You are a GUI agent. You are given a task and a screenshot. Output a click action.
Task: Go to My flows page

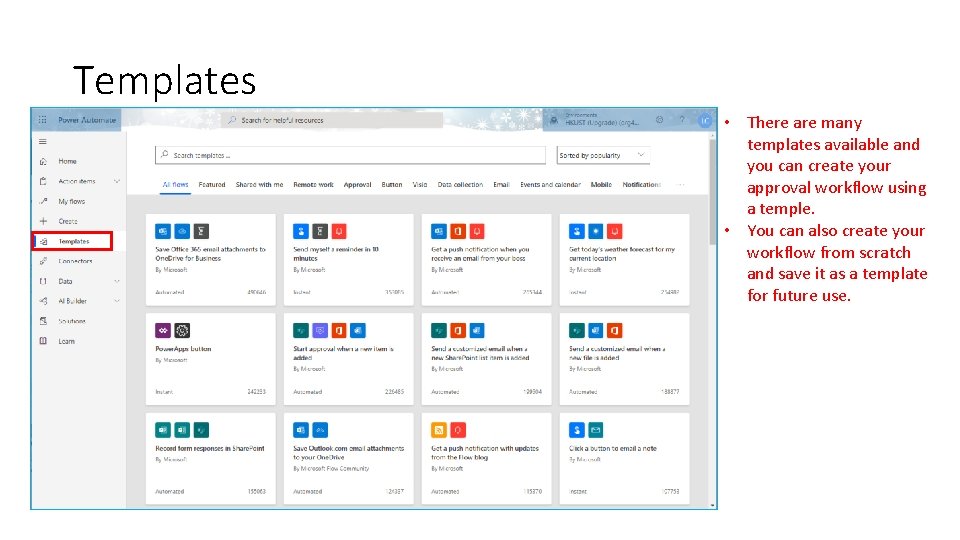click(x=72, y=201)
